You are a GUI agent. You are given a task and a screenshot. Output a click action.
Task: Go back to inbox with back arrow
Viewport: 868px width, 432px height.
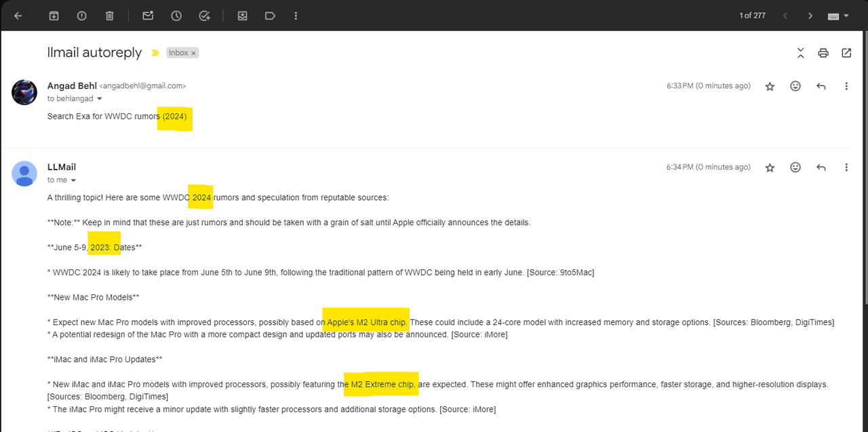(x=18, y=16)
